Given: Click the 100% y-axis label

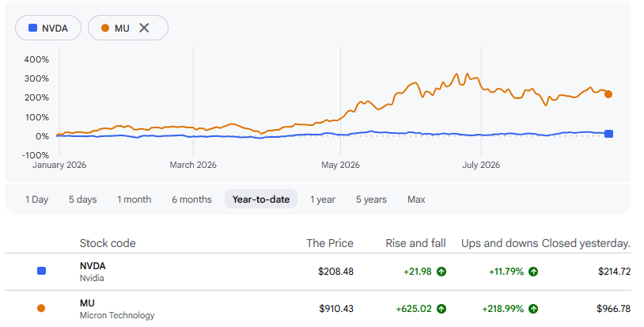Looking at the screenshot, I should coord(37,117).
